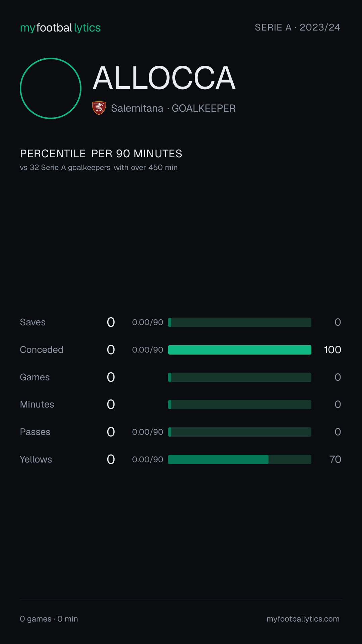Click the Games percentile bar
362x644 pixels.
[240, 377]
